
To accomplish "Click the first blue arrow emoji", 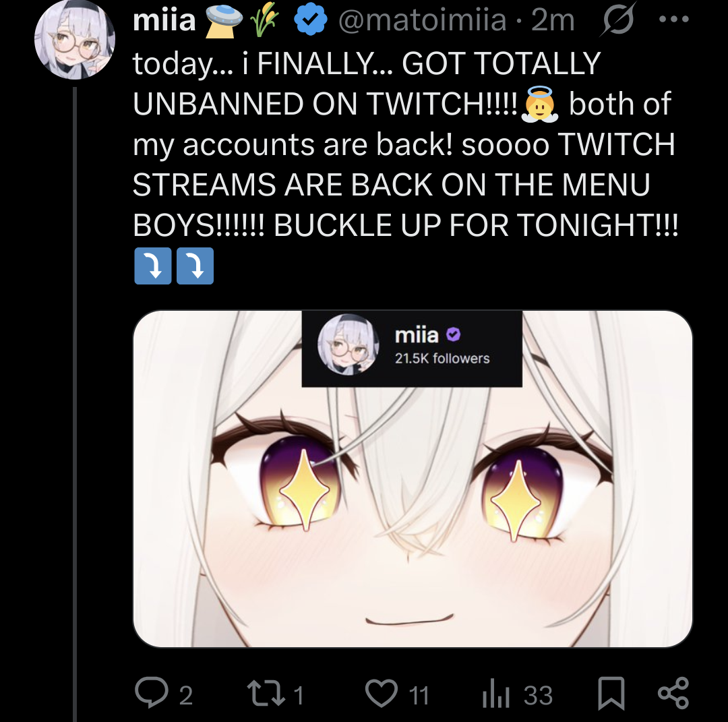I will tap(153, 266).
